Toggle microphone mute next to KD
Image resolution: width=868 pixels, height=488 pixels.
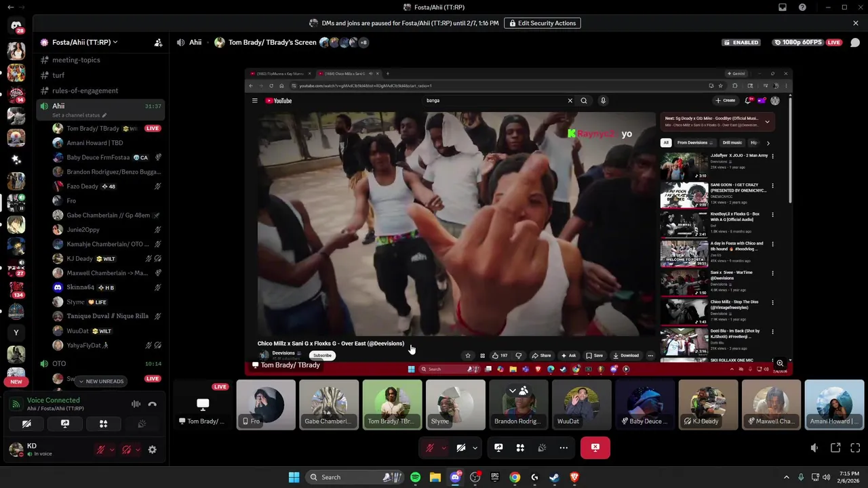pos(101,449)
